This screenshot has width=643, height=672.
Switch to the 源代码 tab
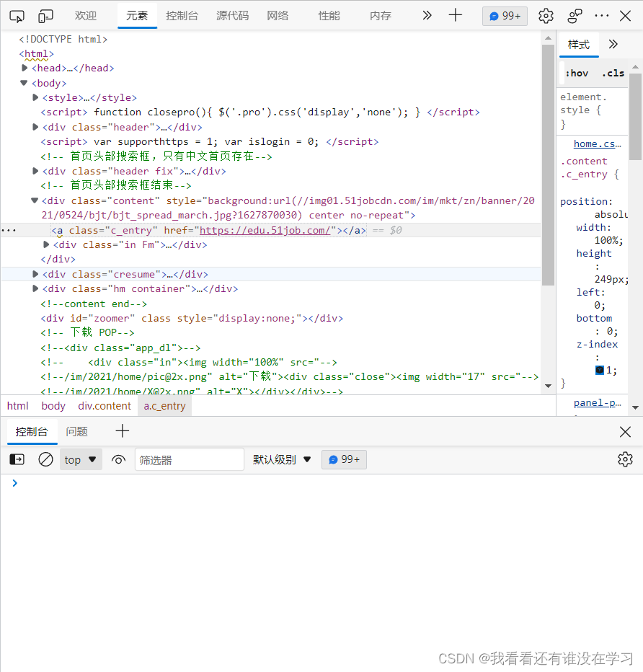coord(233,16)
